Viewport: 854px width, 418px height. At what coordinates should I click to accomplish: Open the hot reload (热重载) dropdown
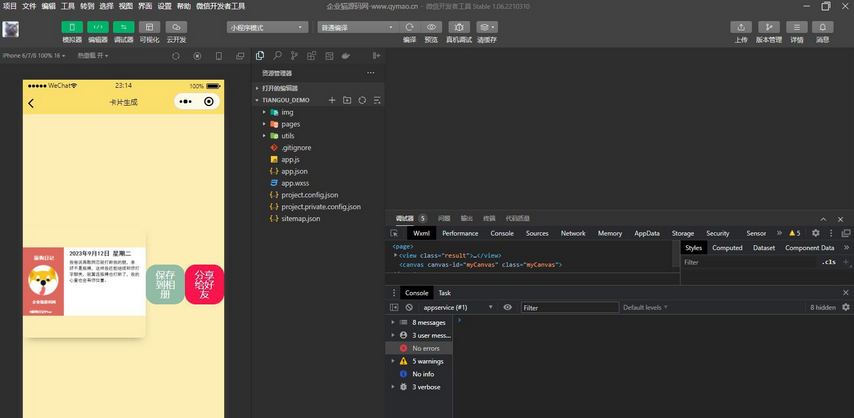[x=93, y=56]
